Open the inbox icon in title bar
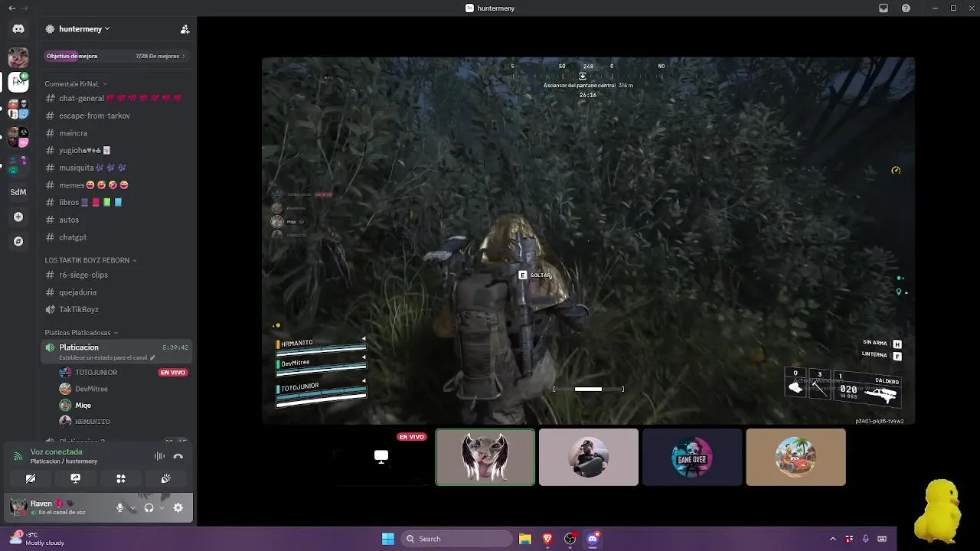Viewport: 980px width, 551px height. [884, 8]
